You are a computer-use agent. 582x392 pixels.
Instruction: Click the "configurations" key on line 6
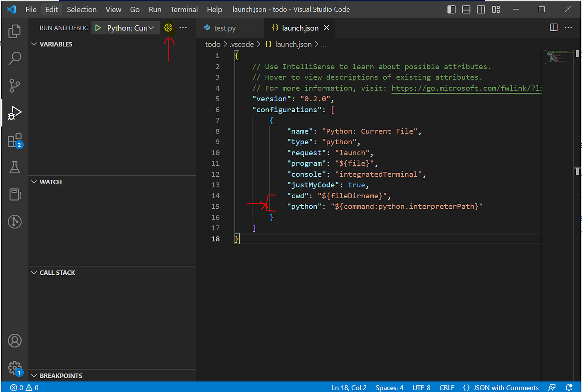(x=287, y=110)
